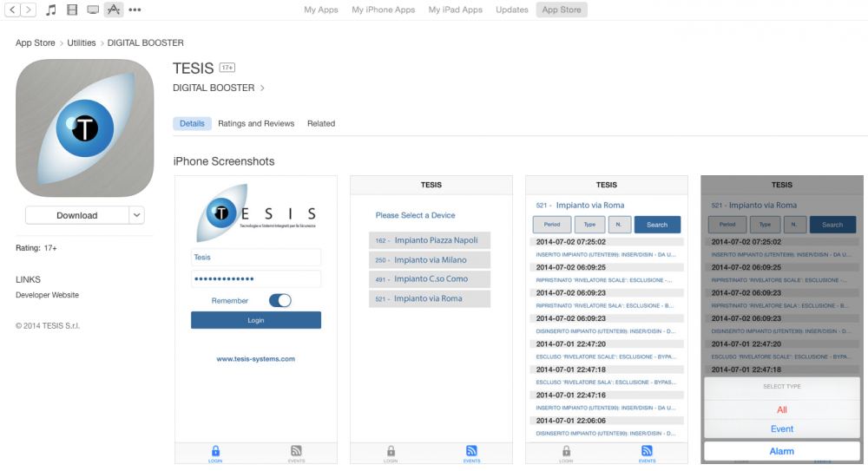The image size is (868, 471).
Task: Open the My iPhone Apps section
Action: pyautogui.click(x=383, y=10)
